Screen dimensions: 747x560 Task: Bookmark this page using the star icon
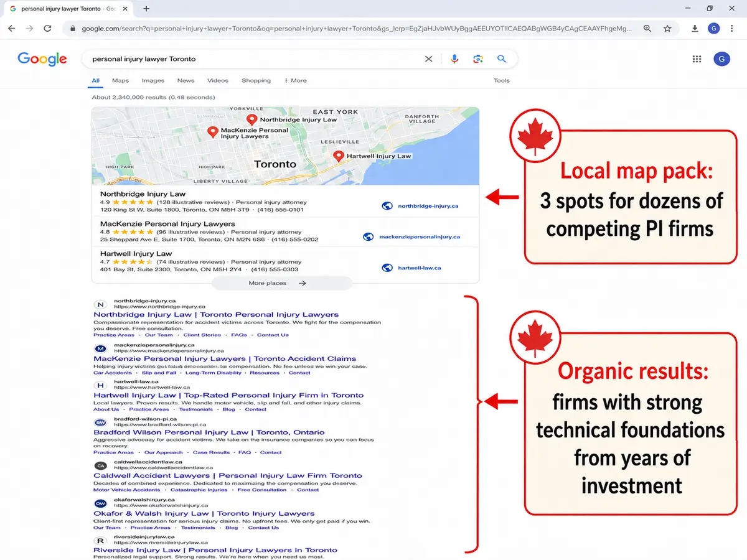coord(667,29)
